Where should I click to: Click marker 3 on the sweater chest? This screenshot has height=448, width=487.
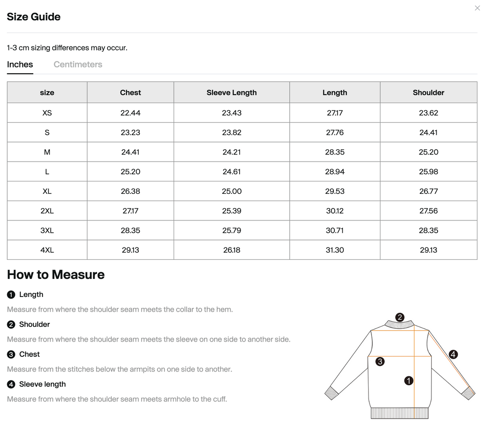click(380, 362)
